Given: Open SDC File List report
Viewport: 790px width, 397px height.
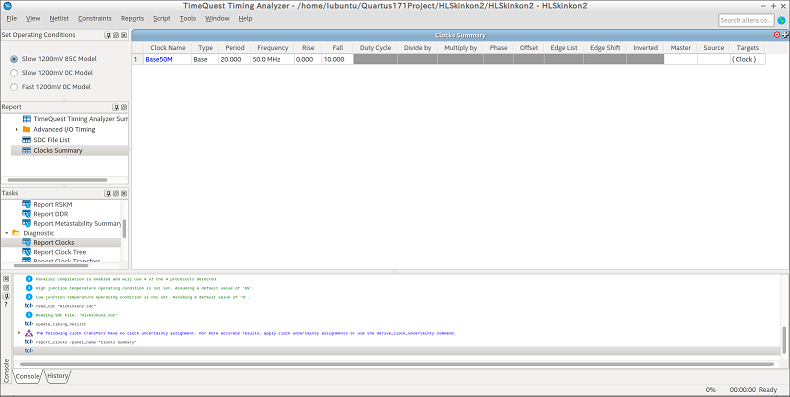Looking at the screenshot, I should [52, 140].
